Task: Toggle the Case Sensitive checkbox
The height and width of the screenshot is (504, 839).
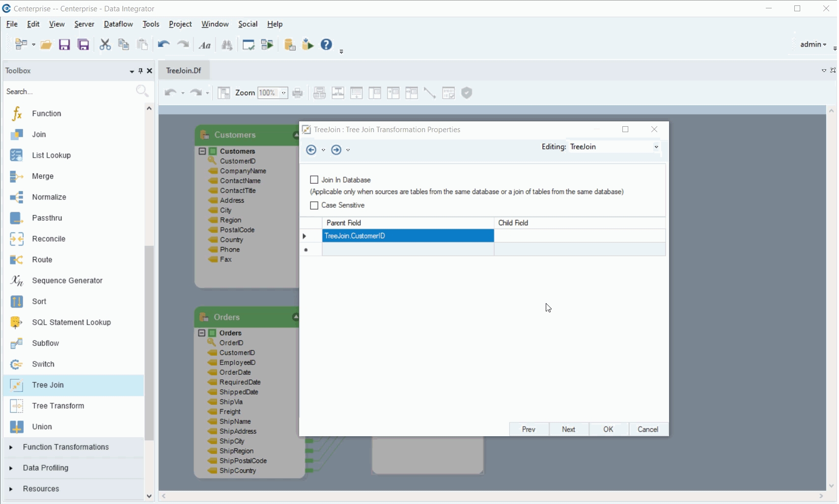Action: [314, 206]
